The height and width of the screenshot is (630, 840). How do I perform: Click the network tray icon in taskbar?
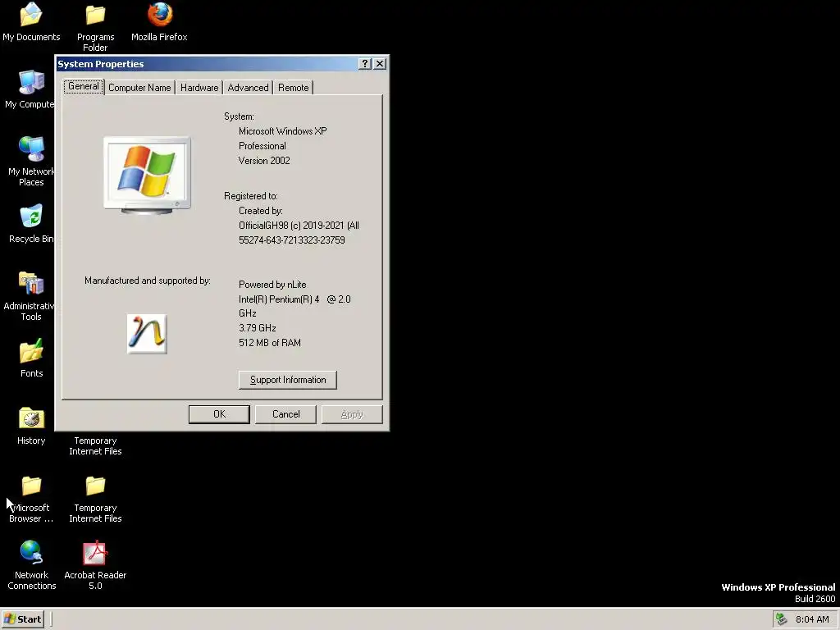(x=782, y=619)
